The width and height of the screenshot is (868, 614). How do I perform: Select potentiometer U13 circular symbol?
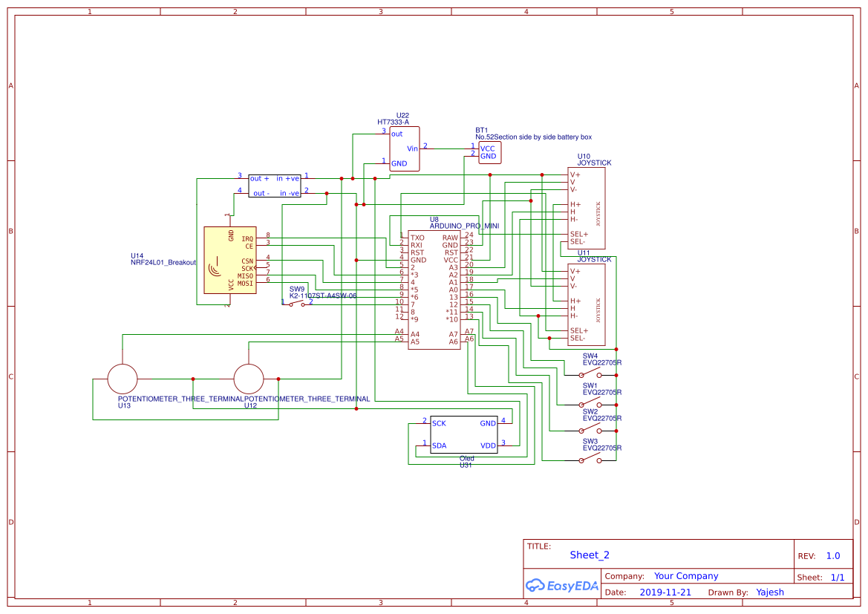[x=123, y=379]
